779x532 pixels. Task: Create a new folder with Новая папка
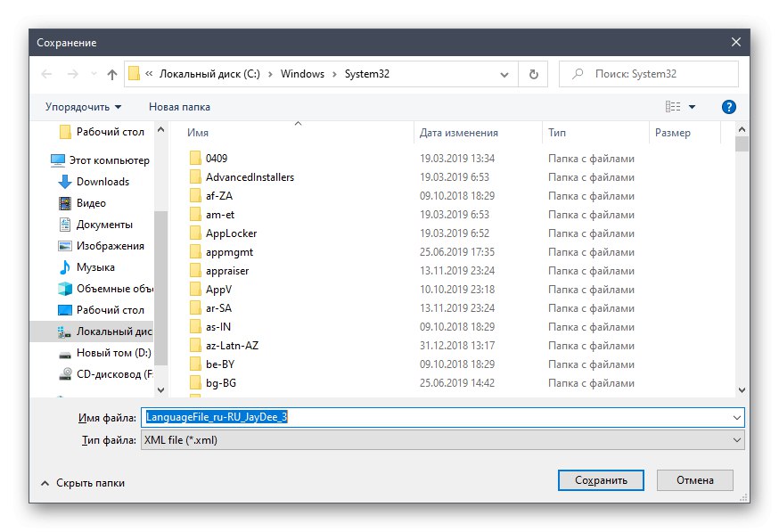click(179, 107)
